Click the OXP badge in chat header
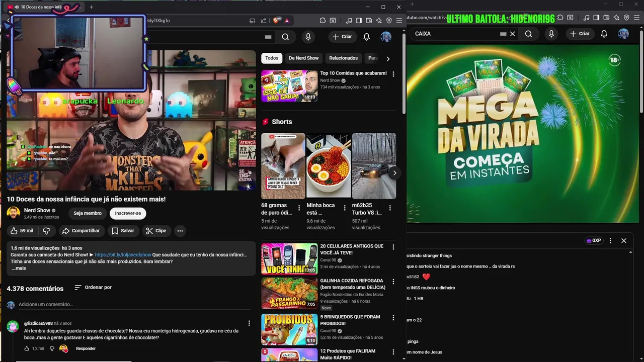This screenshot has height=362, width=644. [x=594, y=241]
